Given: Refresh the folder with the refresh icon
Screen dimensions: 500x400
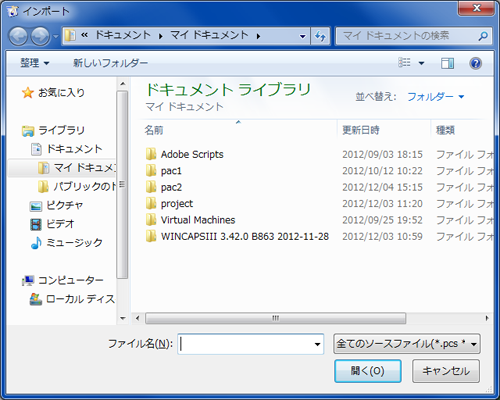Looking at the screenshot, I should (x=320, y=36).
